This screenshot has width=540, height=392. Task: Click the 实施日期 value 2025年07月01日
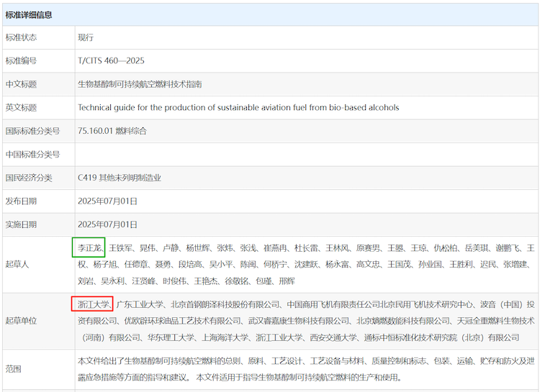click(107, 224)
